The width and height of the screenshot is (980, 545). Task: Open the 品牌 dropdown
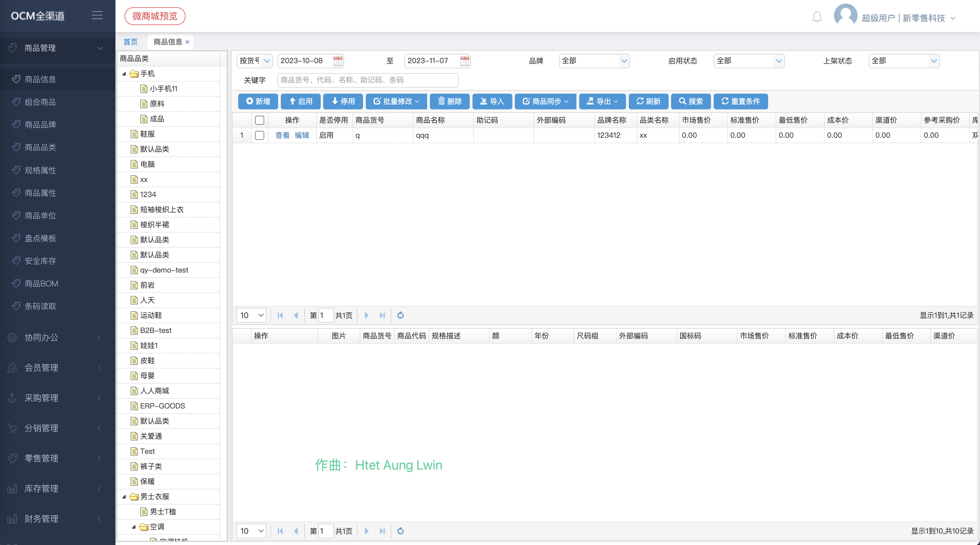[594, 61]
